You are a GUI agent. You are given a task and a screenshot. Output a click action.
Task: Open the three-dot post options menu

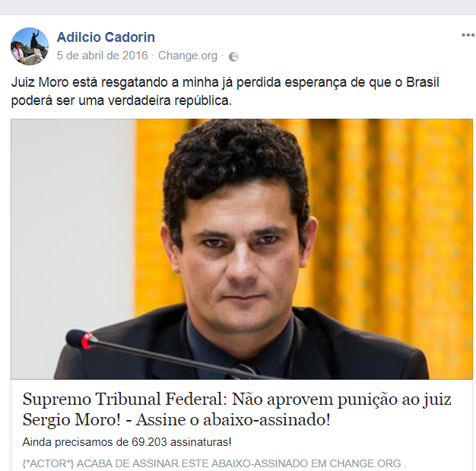coord(468,35)
